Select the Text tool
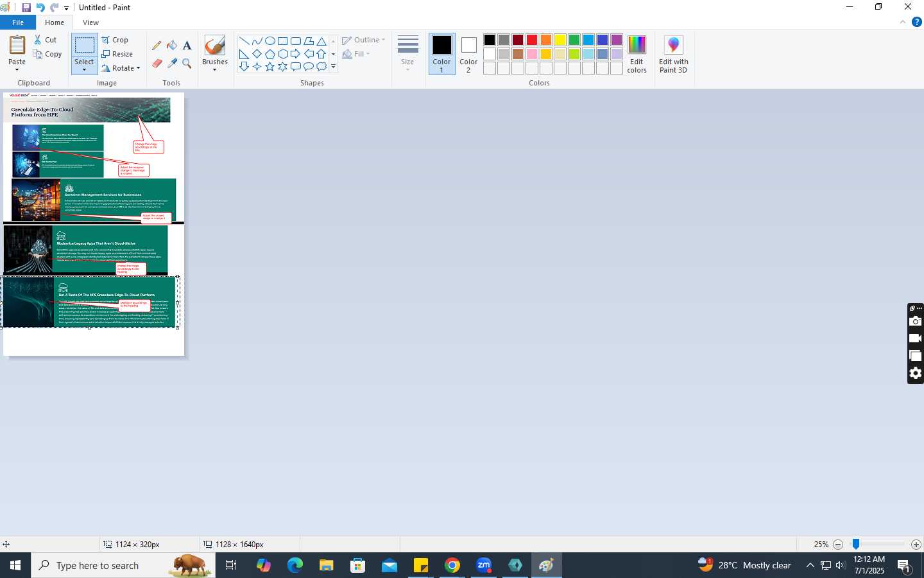The height and width of the screenshot is (578, 924). [x=187, y=46]
